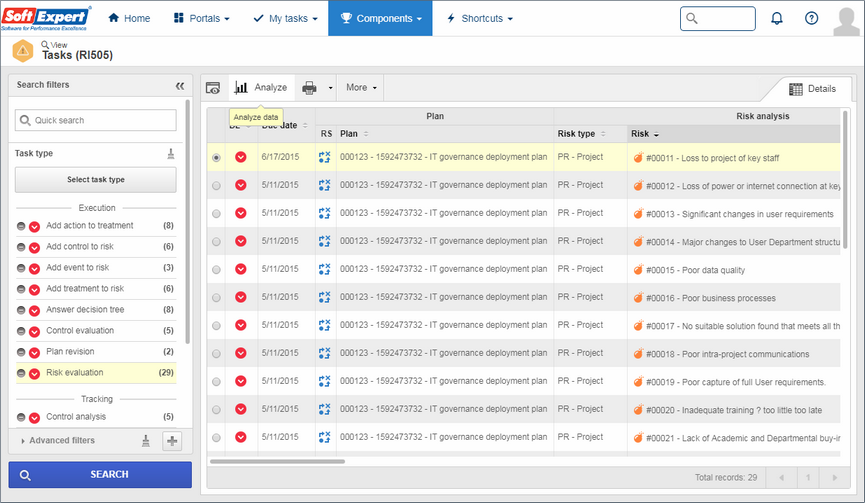Open the notifications bell
Image resolution: width=865 pixels, height=503 pixels.
[777, 18]
